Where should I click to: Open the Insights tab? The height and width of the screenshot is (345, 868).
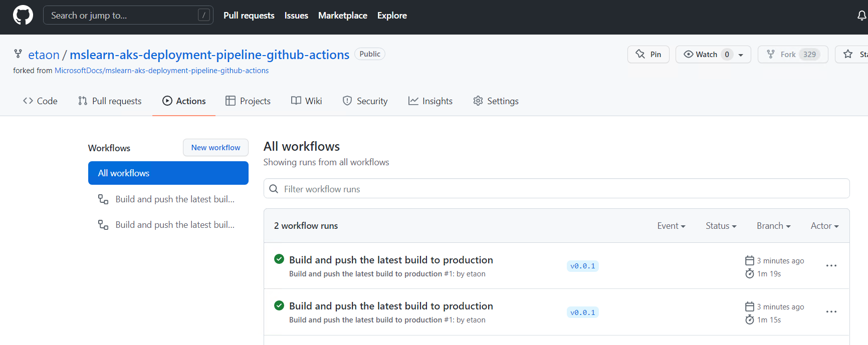coord(430,101)
